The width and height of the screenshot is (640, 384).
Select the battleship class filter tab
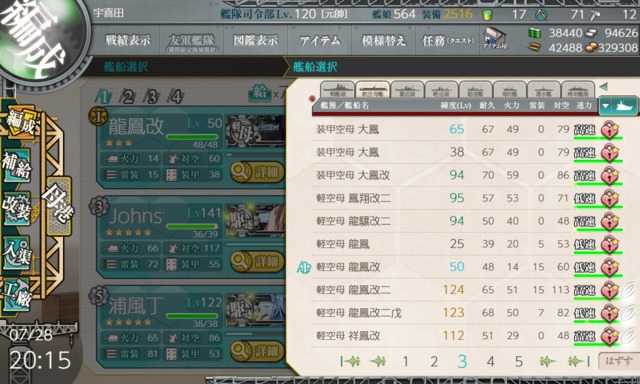pos(337,89)
